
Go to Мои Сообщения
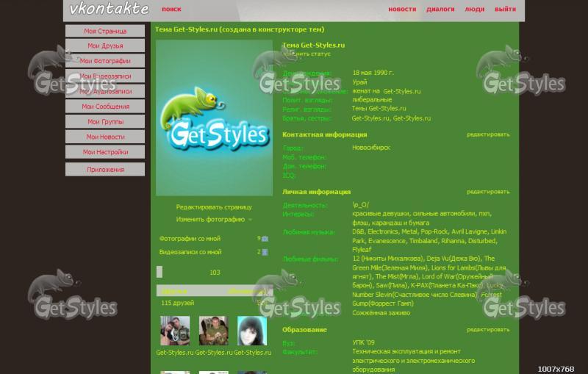[105, 107]
